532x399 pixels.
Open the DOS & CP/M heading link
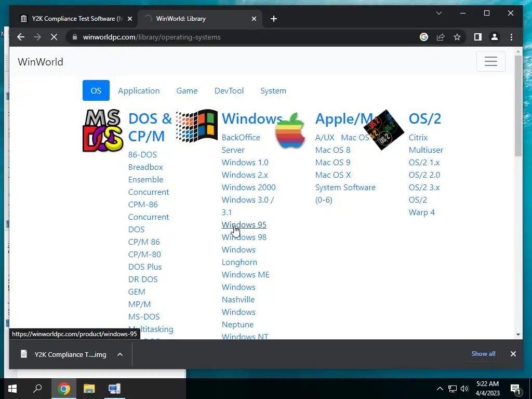pos(150,127)
